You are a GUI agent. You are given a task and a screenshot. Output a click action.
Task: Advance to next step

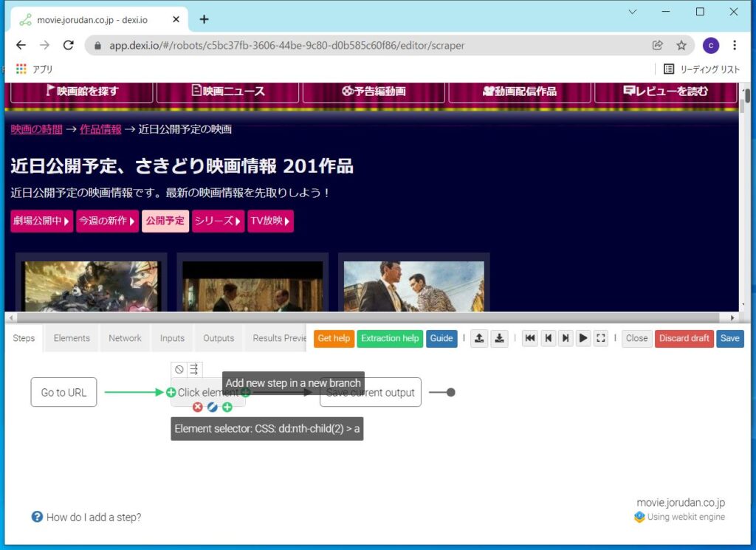tap(566, 338)
